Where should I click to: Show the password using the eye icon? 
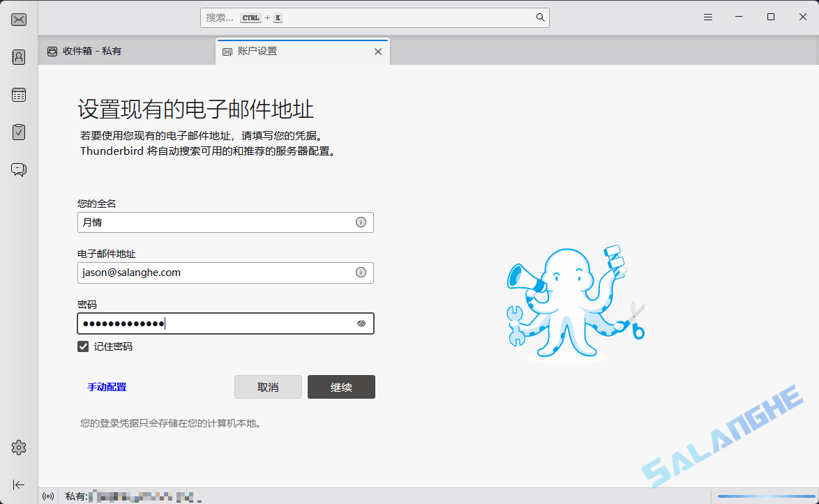[x=361, y=323]
